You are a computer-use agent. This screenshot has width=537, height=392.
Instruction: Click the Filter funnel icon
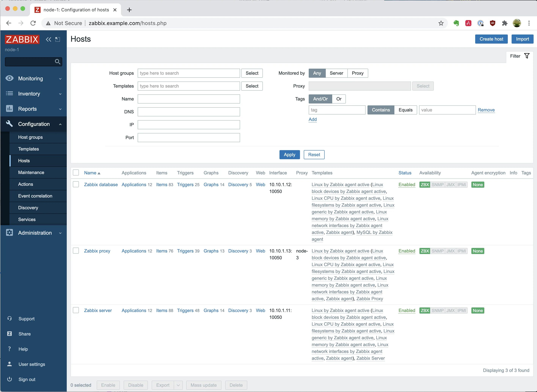pos(527,56)
